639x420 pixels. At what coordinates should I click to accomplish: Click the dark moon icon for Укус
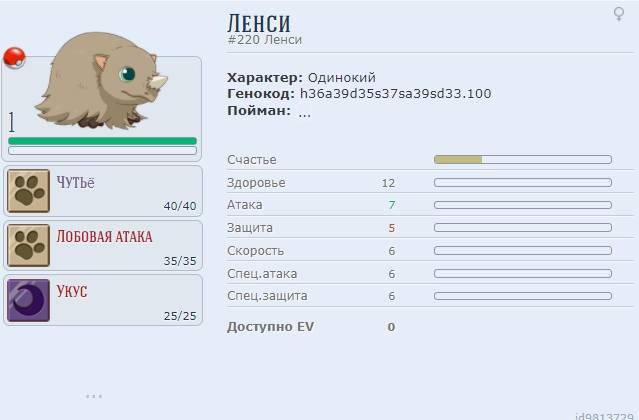click(29, 300)
